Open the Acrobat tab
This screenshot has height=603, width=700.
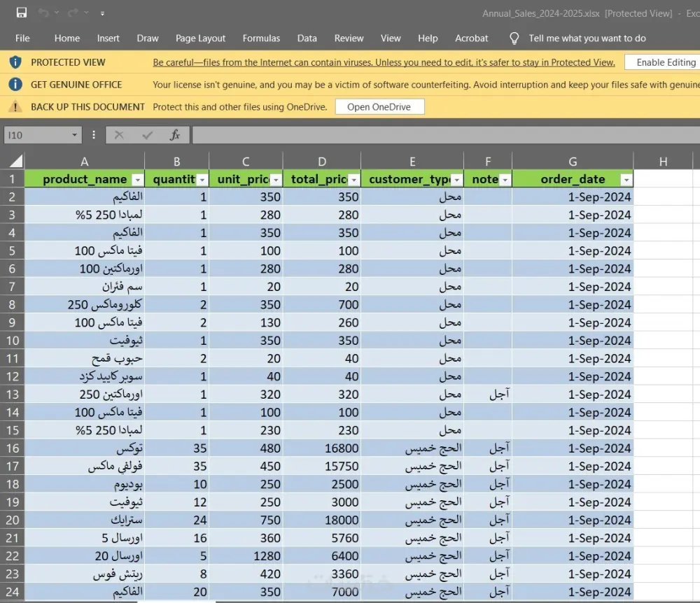pyautogui.click(x=471, y=38)
